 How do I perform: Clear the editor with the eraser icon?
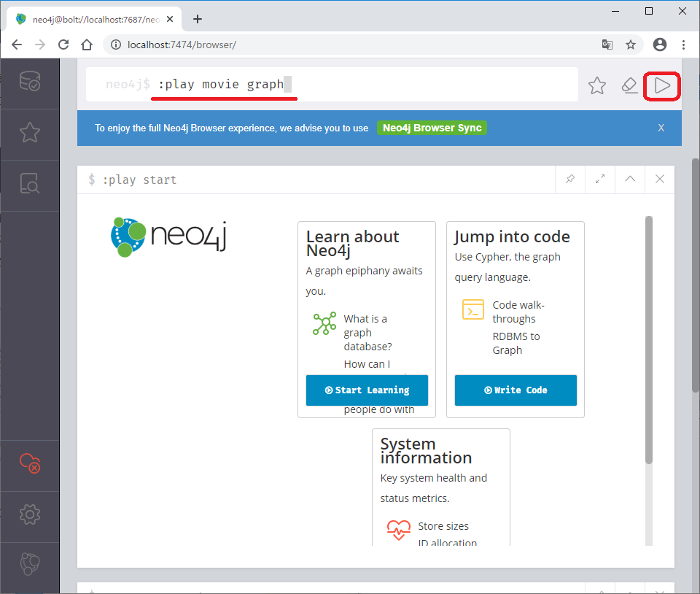(x=629, y=85)
